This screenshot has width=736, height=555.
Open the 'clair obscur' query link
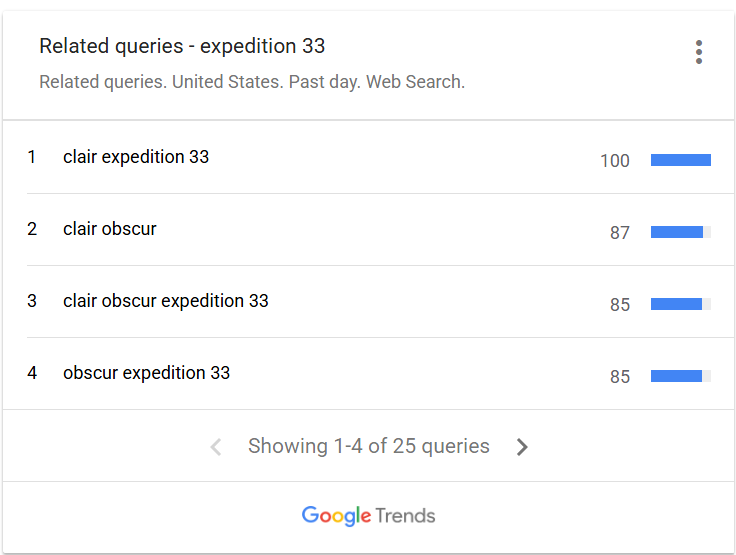tap(110, 229)
